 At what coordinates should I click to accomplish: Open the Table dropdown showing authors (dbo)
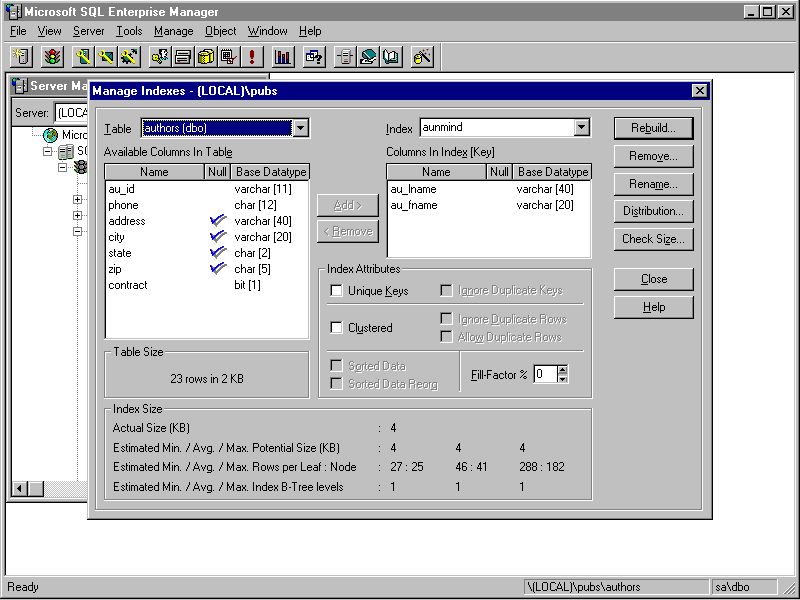[300, 128]
